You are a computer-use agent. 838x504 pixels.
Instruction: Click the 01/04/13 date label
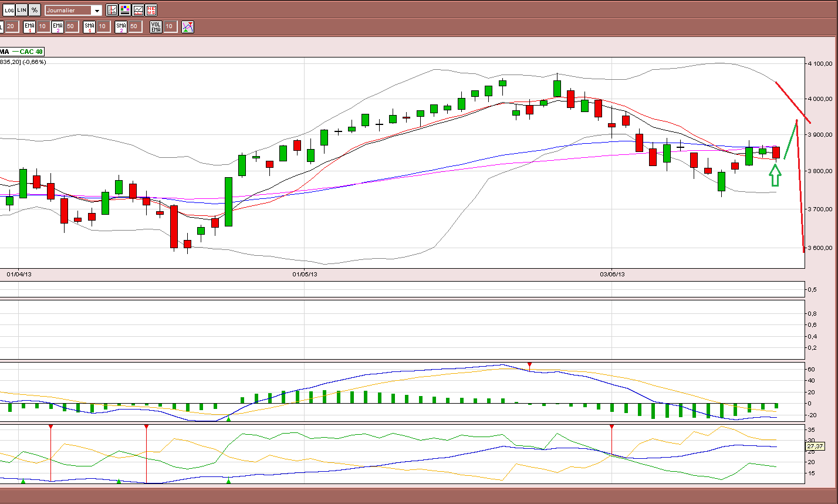coord(19,274)
